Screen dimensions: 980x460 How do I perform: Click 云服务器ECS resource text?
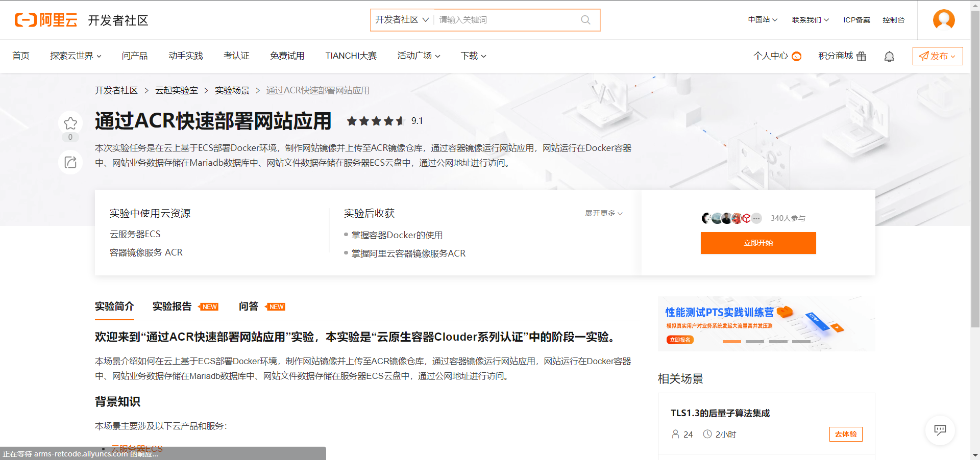135,234
